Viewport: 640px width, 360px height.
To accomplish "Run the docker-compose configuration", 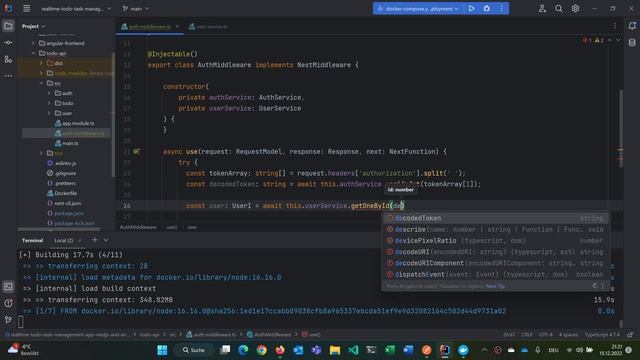I will click(471, 8).
